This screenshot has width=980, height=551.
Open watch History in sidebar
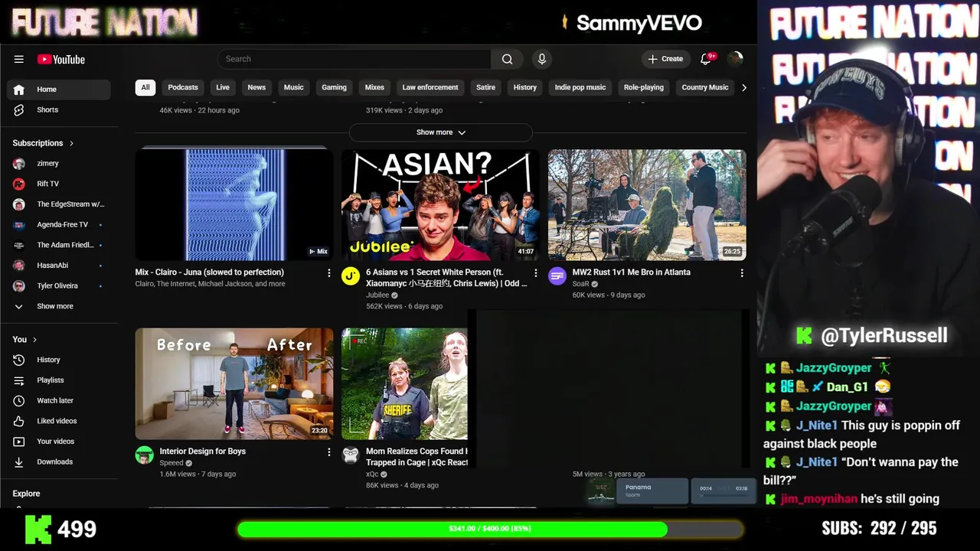(59, 360)
